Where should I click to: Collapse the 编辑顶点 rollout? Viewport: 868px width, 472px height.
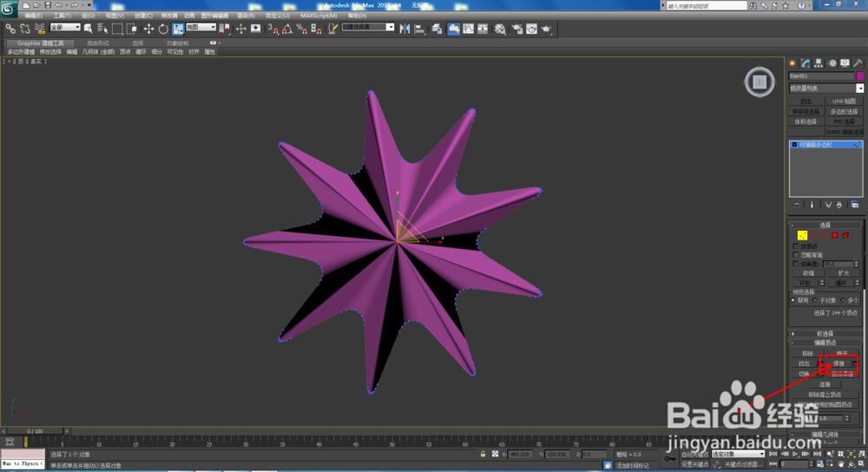click(825, 343)
